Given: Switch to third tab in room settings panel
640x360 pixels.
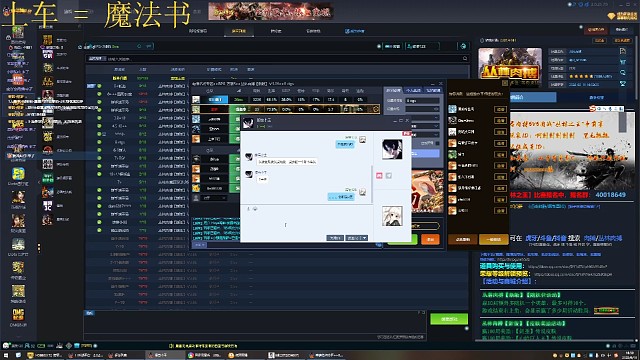Looking at the screenshot, I should (x=433, y=91).
